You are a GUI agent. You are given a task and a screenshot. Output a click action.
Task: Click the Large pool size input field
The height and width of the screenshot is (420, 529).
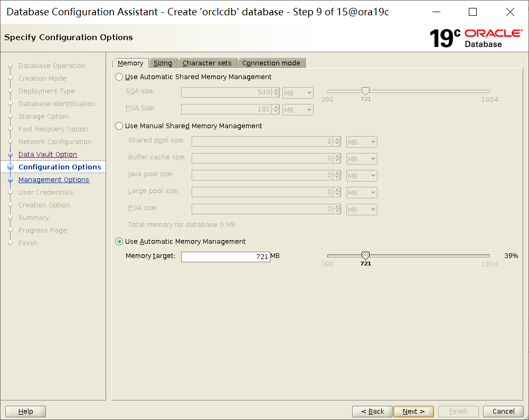point(262,192)
